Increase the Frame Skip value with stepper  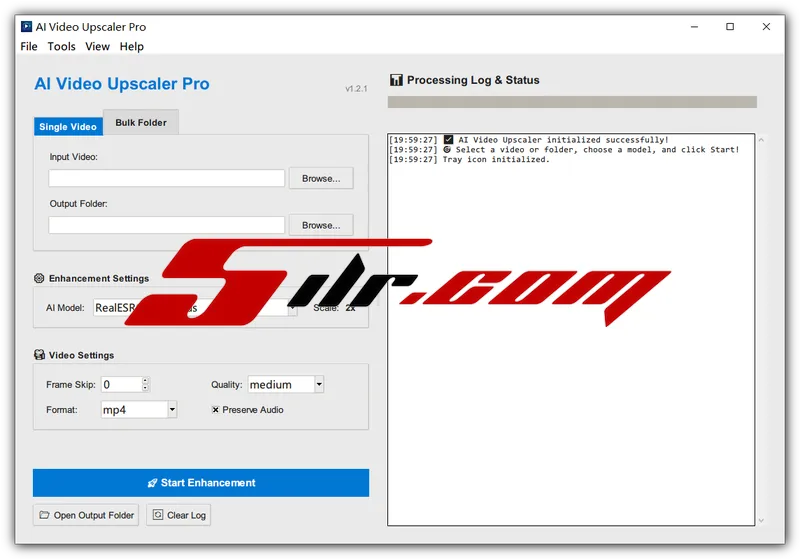pos(146,380)
